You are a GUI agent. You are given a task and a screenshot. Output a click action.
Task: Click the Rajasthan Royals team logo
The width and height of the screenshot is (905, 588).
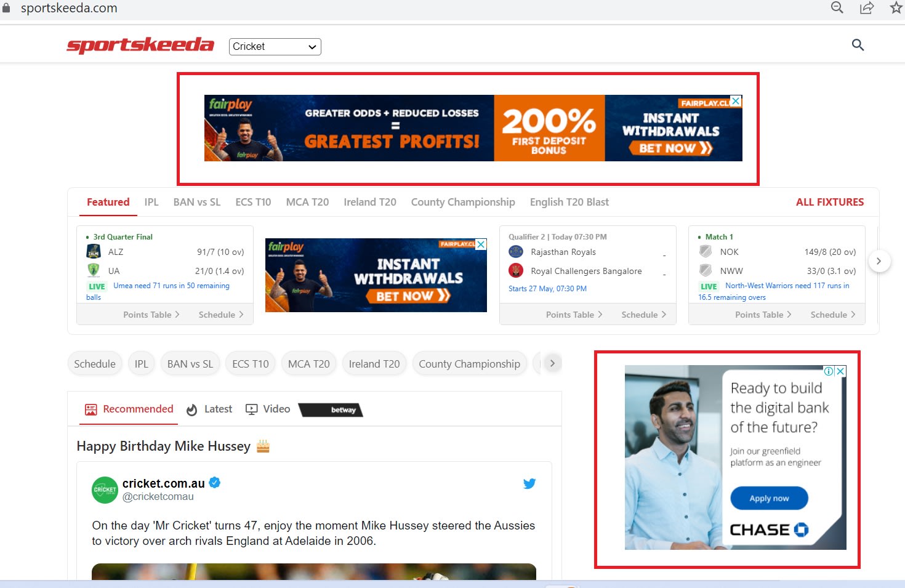click(515, 251)
